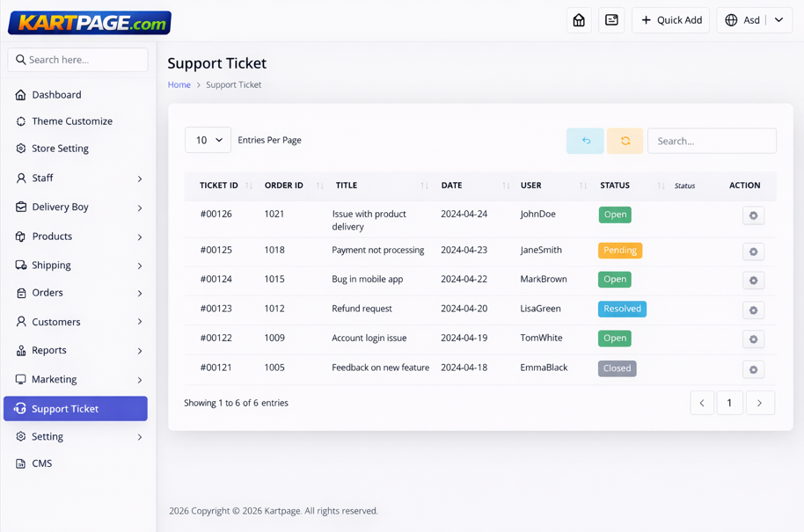Go to next page in pagination
804x532 pixels.
tap(760, 403)
